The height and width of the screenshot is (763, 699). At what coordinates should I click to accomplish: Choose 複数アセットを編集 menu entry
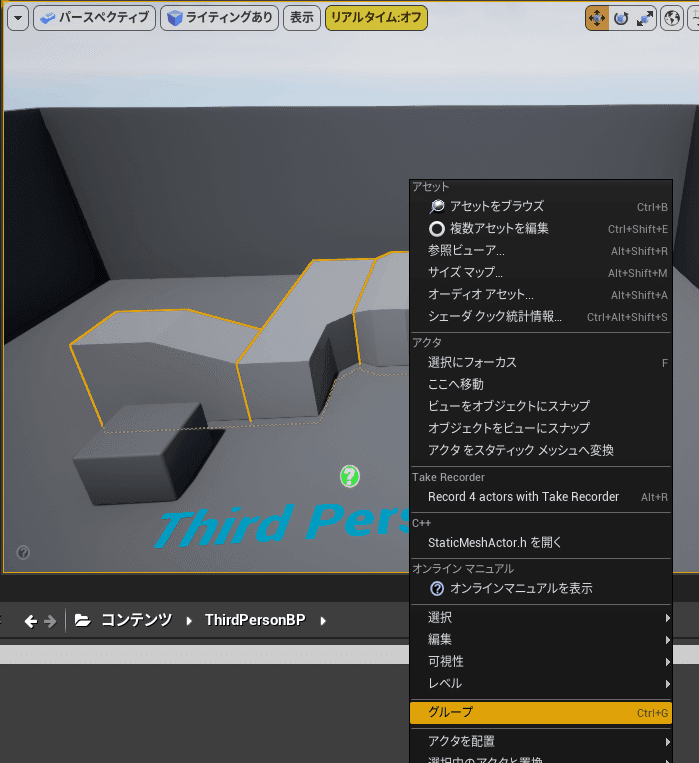[x=541, y=229]
